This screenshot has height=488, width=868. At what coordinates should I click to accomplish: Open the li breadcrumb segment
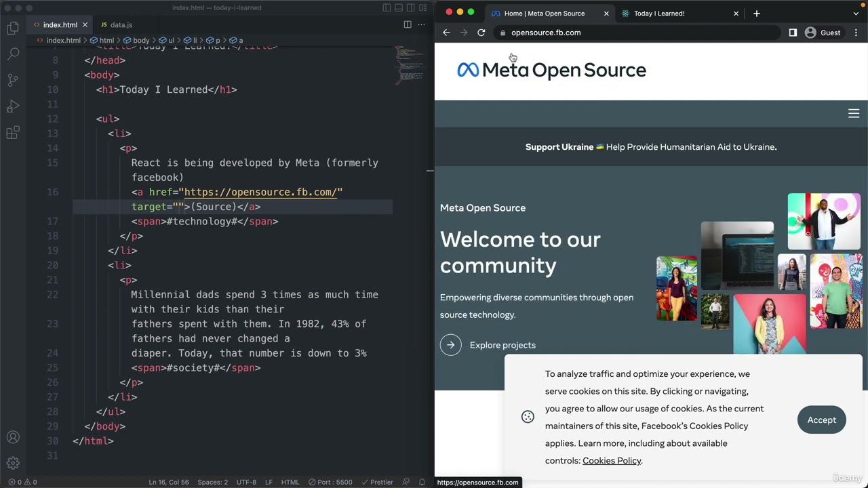coord(191,41)
